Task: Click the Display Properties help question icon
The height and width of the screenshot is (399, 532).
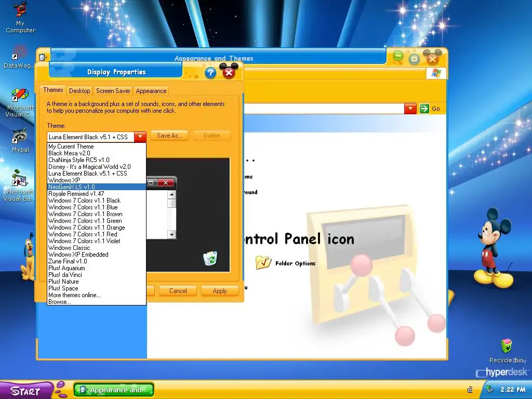Action: (210, 73)
